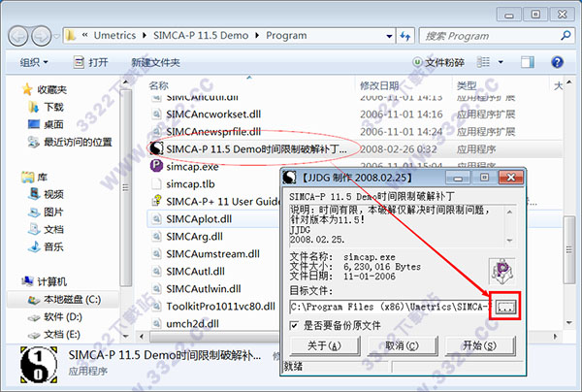Image resolution: width=582 pixels, height=392 pixels.
Task: Toggle the 是否要备份原文件 checkbox
Action: tap(294, 326)
